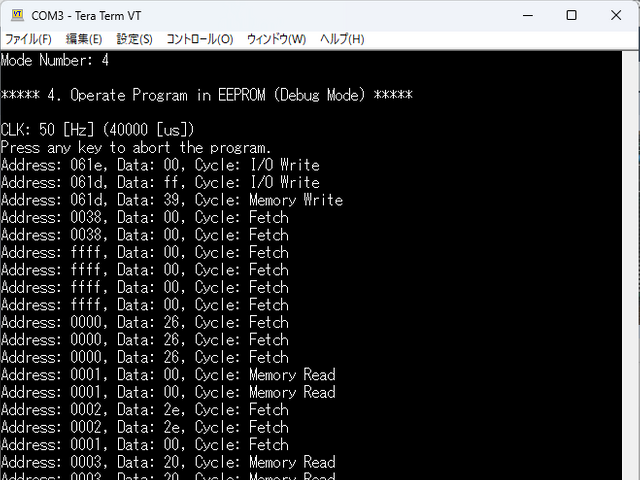Click the 'Mode Number: 4' terminal line
Viewport: 640px width, 480px height.
pyautogui.click(x=55, y=60)
